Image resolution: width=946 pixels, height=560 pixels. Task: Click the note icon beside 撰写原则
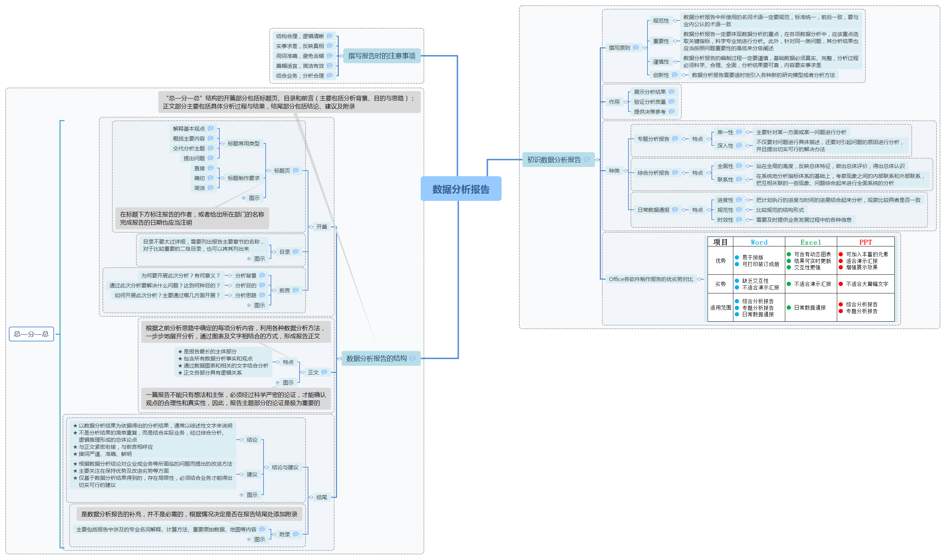click(x=636, y=48)
